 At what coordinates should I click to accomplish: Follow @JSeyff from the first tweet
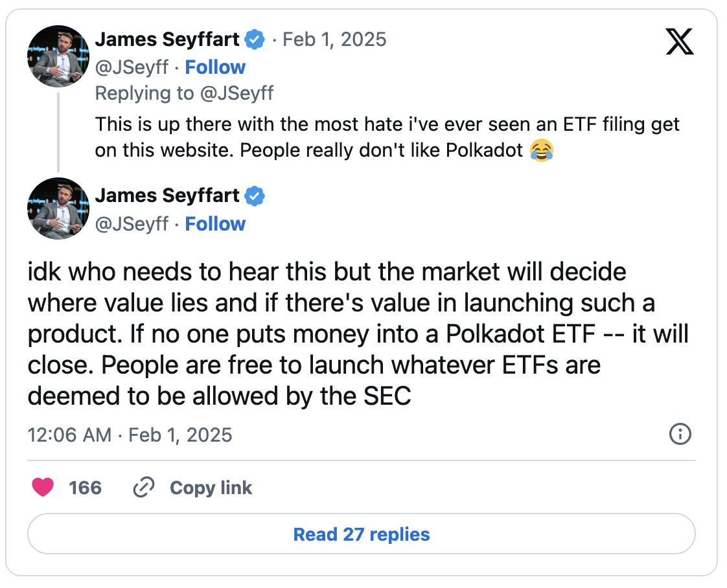point(215,67)
